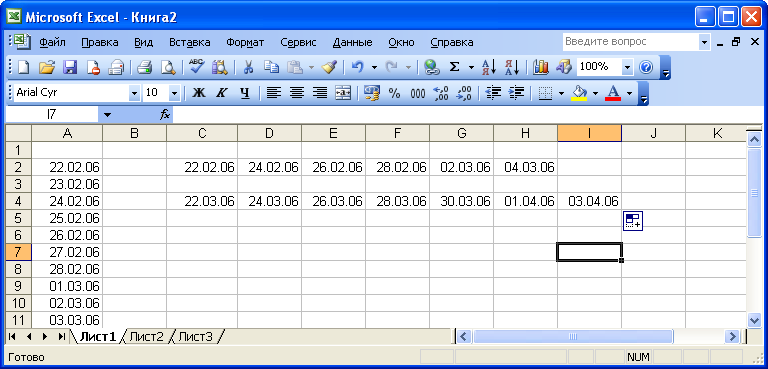Image resolution: width=768 pixels, height=369 pixels.
Task: Increase cell indent
Action: (x=516, y=93)
